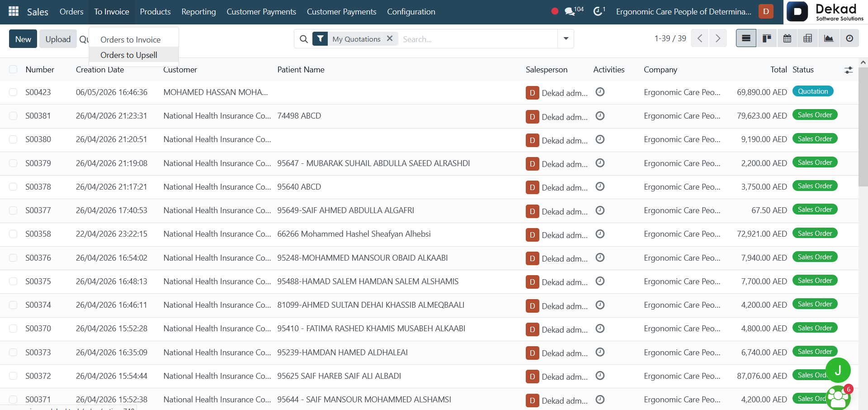Tick the checkbox for order S00358
Screen dimensions: 868x410
[x=13, y=234]
